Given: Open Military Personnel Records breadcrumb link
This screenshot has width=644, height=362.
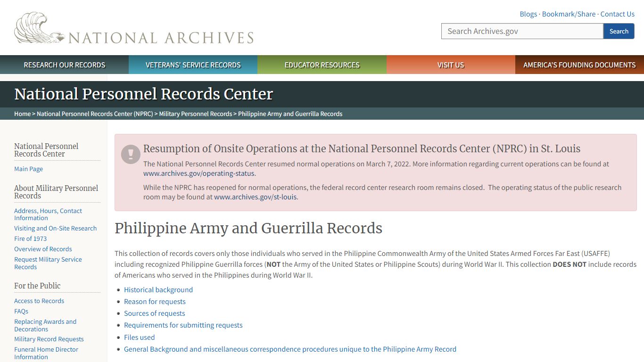Looking at the screenshot, I should click(x=196, y=114).
